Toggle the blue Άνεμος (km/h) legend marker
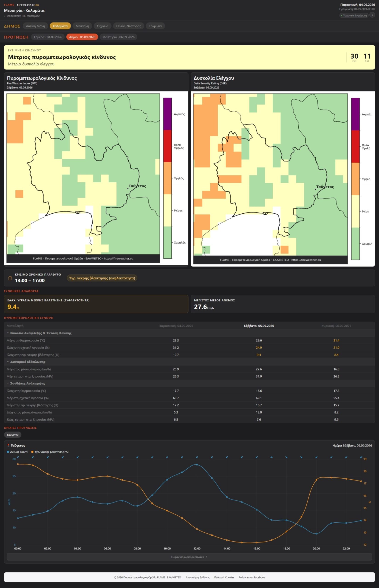Image resolution: width=379 pixels, height=588 pixels. [x=8, y=452]
